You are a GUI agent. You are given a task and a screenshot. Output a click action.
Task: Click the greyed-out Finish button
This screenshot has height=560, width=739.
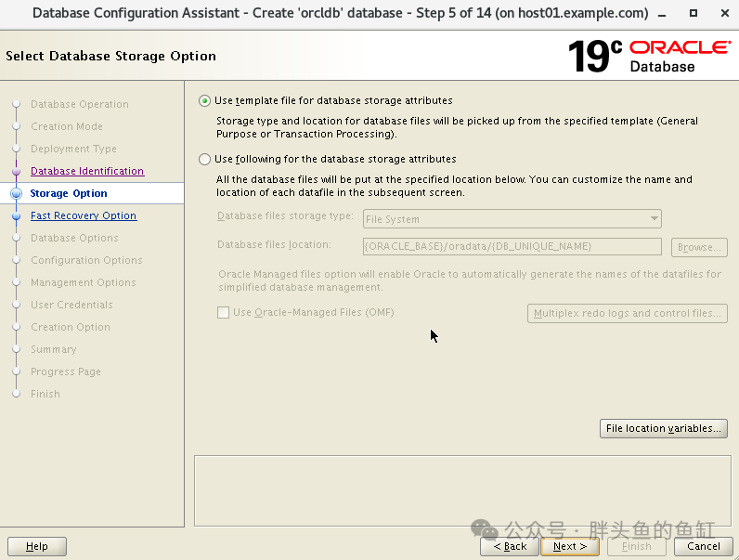coord(637,546)
